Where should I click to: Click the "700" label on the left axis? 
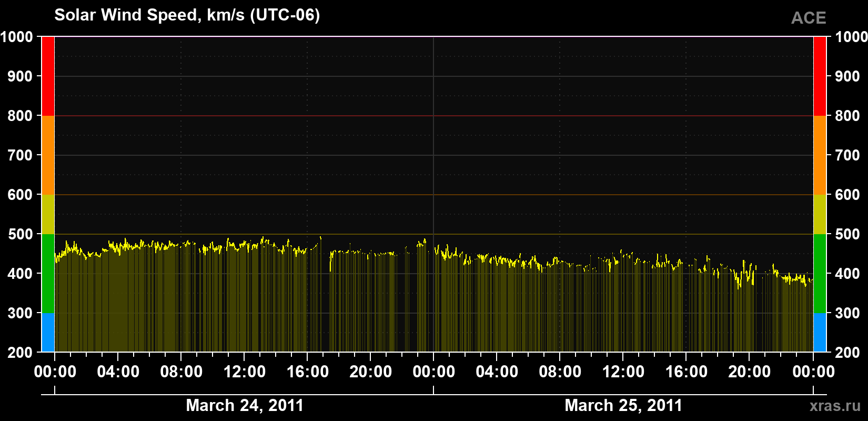click(x=21, y=155)
